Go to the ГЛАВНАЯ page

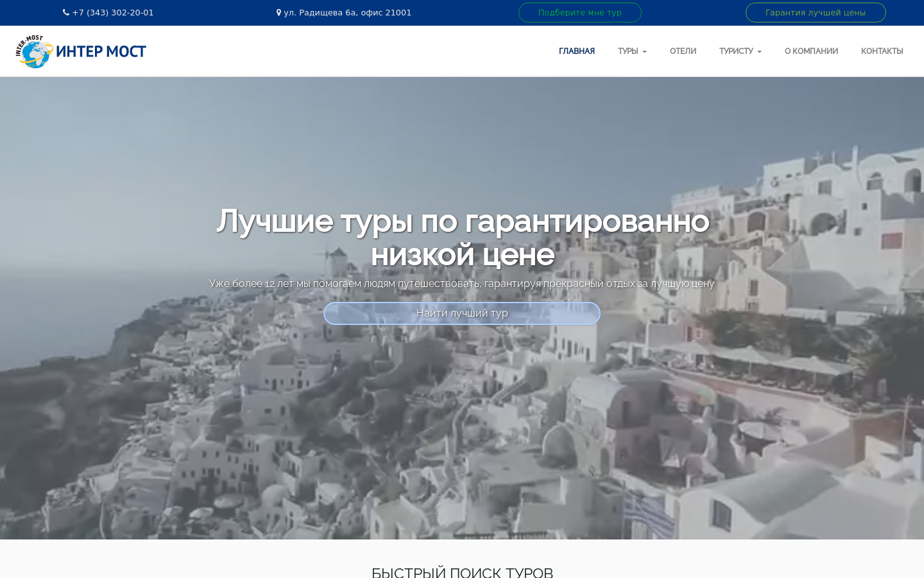(576, 51)
